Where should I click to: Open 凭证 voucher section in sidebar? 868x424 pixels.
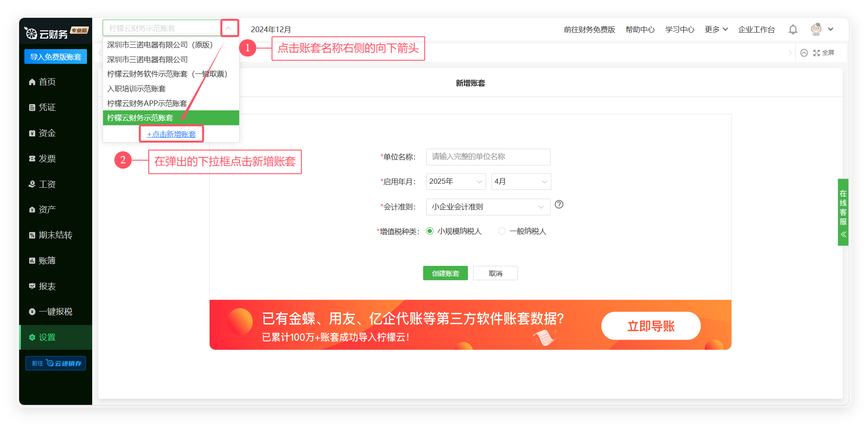[x=47, y=107]
